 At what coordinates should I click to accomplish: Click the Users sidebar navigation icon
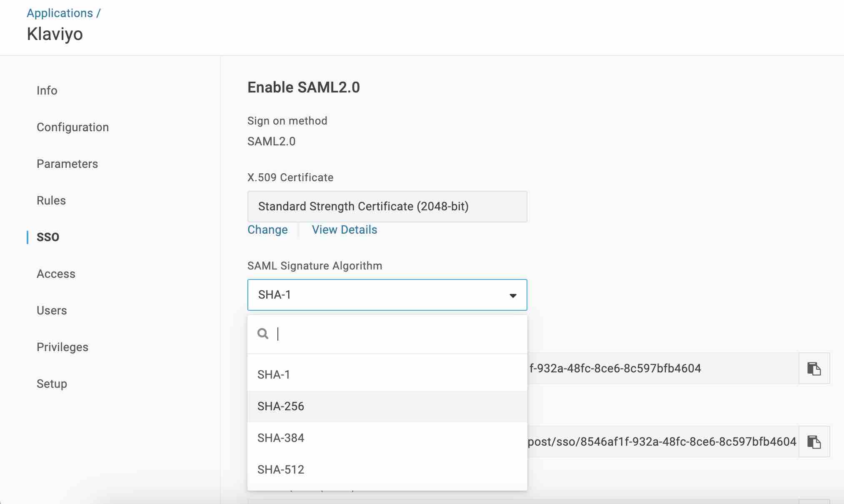[x=51, y=310]
